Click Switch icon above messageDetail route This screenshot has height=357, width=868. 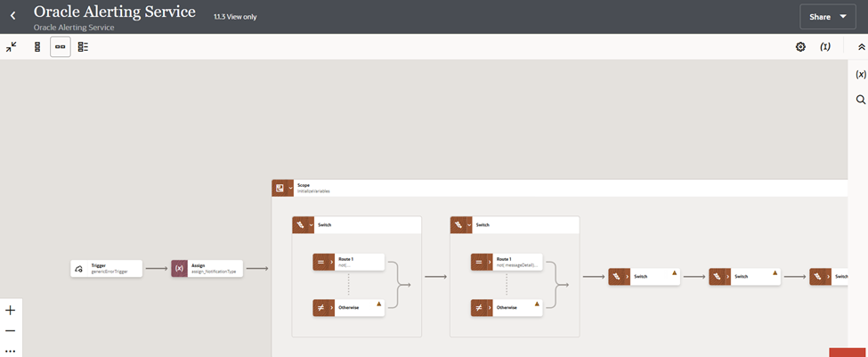(458, 225)
